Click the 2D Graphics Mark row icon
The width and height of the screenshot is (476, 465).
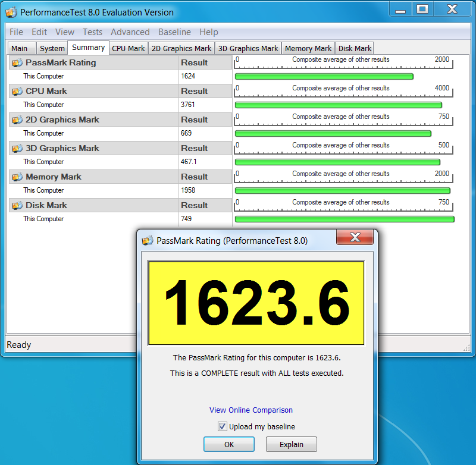(x=17, y=120)
